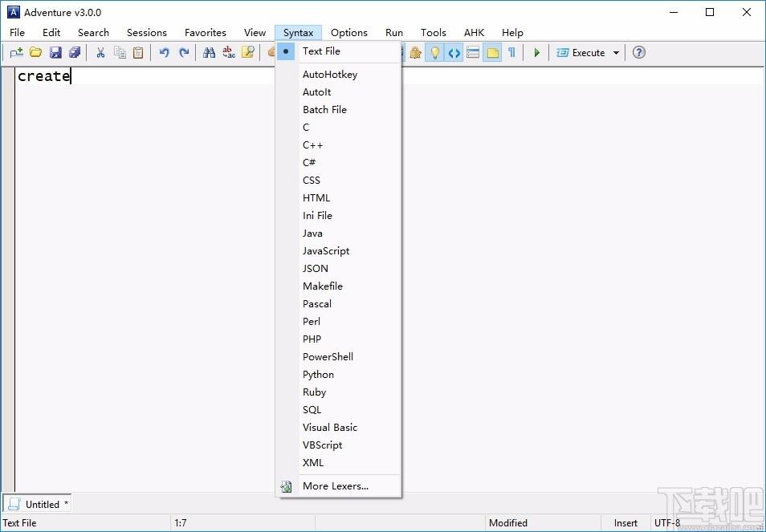This screenshot has height=532, width=766.
Task: Select XML syntax
Action: pos(339,463)
